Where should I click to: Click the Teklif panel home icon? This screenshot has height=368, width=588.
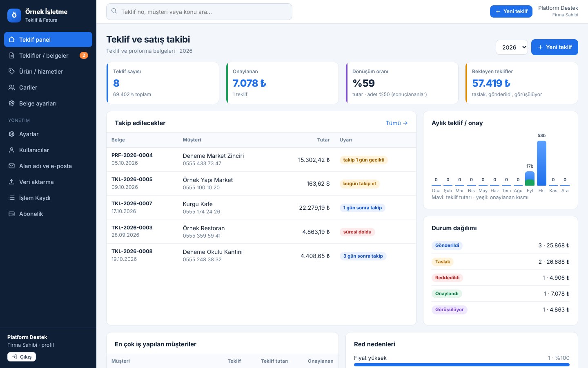[12, 40]
